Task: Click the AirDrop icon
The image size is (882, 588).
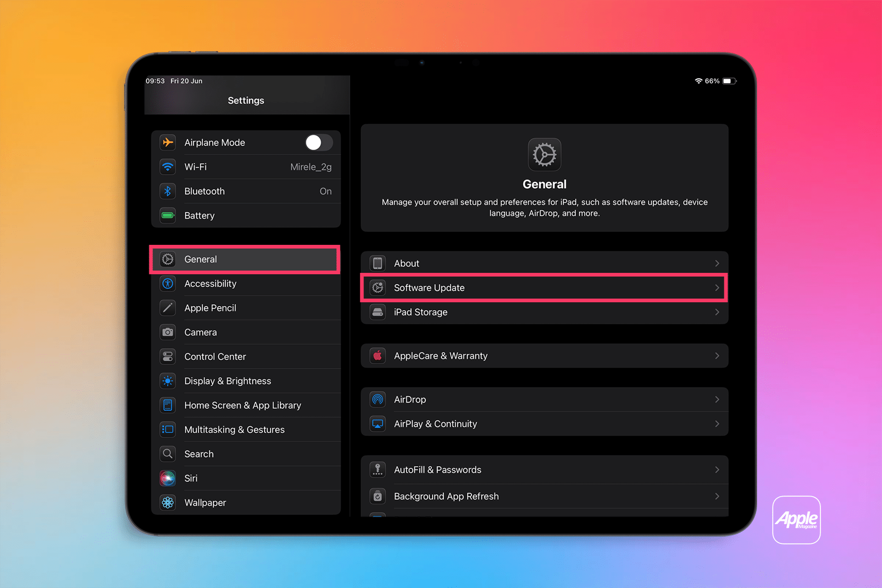Action: (378, 399)
